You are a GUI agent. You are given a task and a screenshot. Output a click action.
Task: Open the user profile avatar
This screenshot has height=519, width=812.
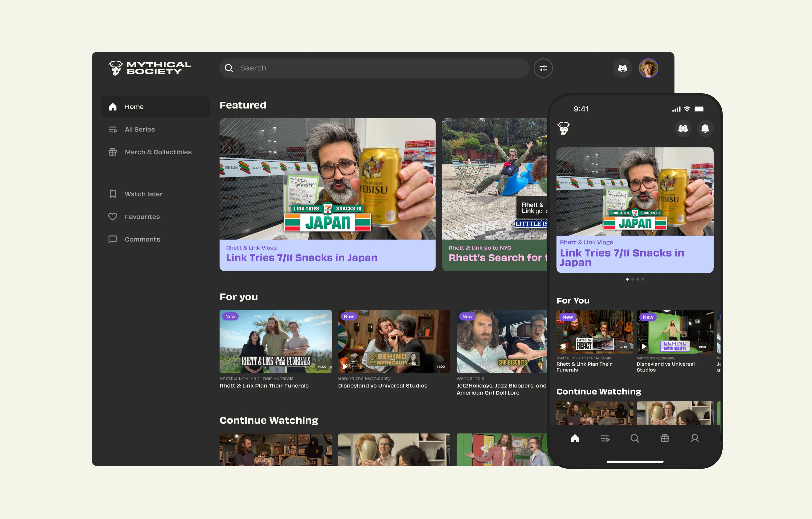pos(648,68)
